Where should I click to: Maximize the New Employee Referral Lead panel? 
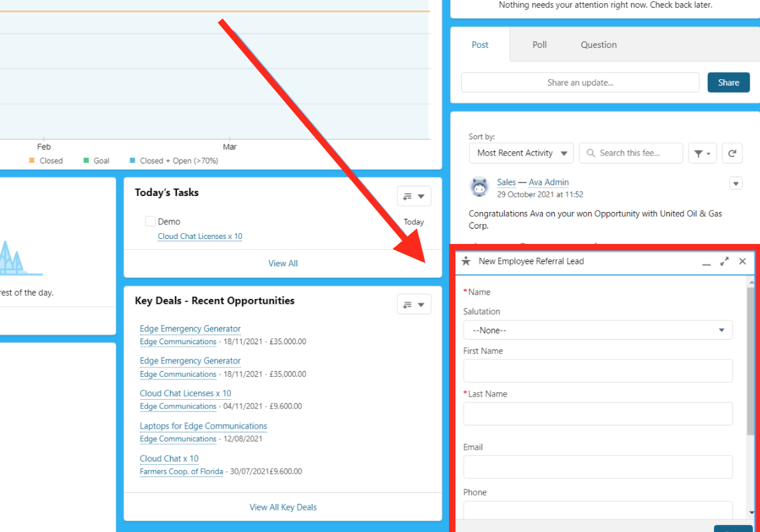click(724, 262)
